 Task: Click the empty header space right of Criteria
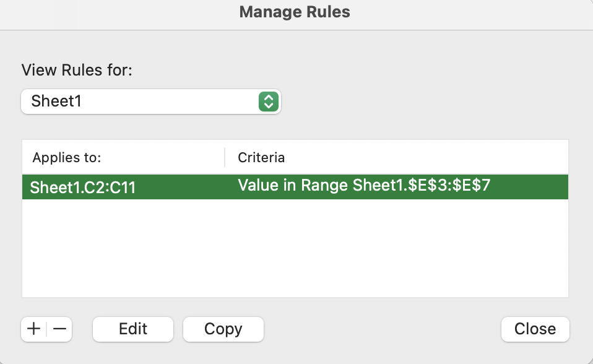[x=427, y=157]
